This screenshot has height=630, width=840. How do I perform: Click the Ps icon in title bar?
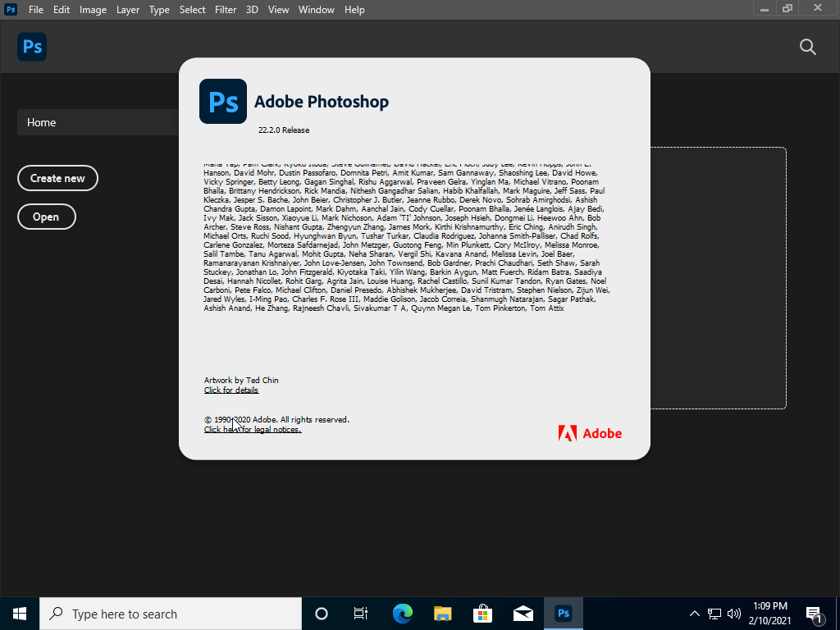[11, 9]
